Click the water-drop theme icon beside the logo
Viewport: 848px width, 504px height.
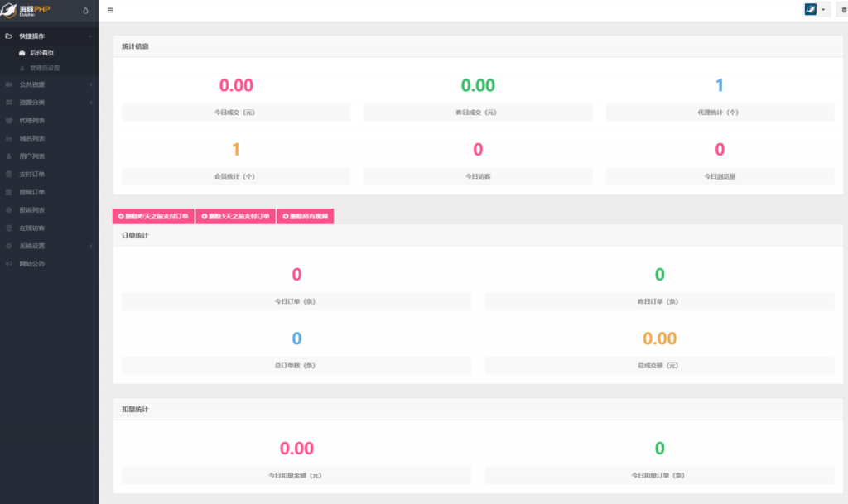coord(85,11)
